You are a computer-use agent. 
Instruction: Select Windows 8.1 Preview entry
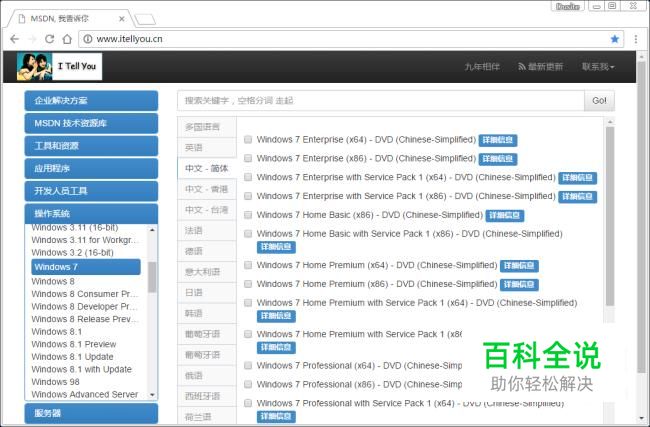pyautogui.click(x=74, y=344)
